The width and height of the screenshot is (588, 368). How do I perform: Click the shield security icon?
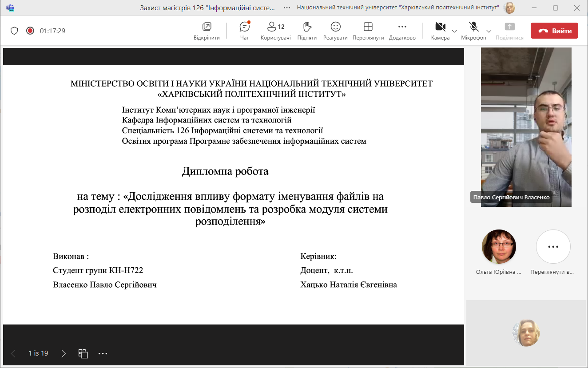coord(14,31)
